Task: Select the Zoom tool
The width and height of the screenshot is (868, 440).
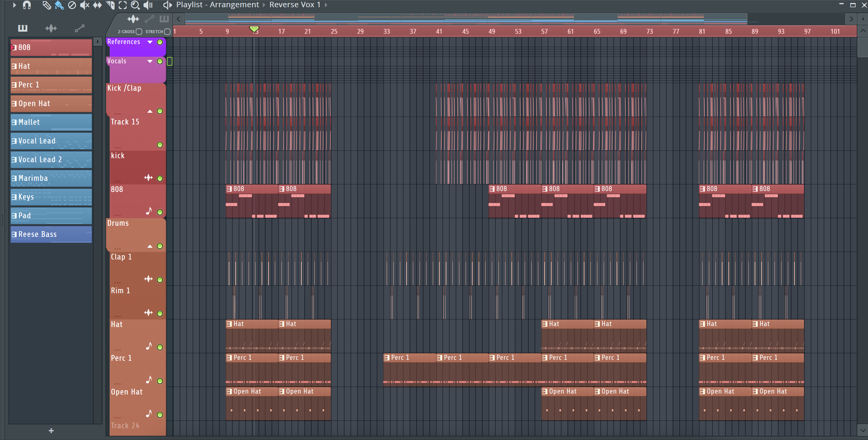Action: 135,5
